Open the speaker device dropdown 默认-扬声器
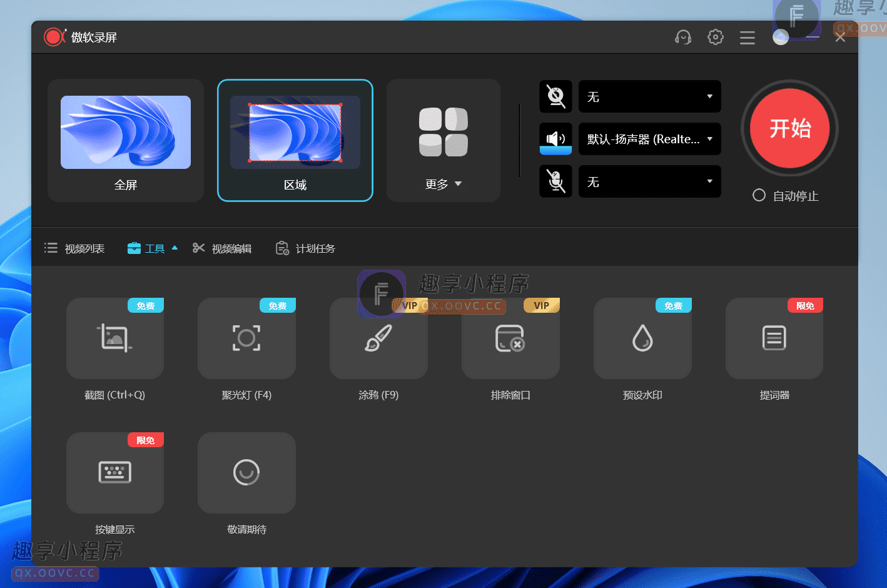The height and width of the screenshot is (588, 887). tap(650, 139)
